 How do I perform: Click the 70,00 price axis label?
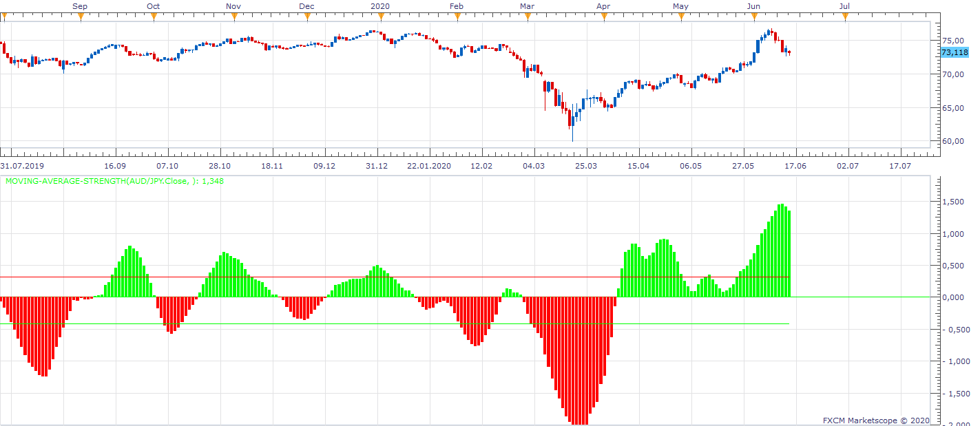(x=953, y=74)
